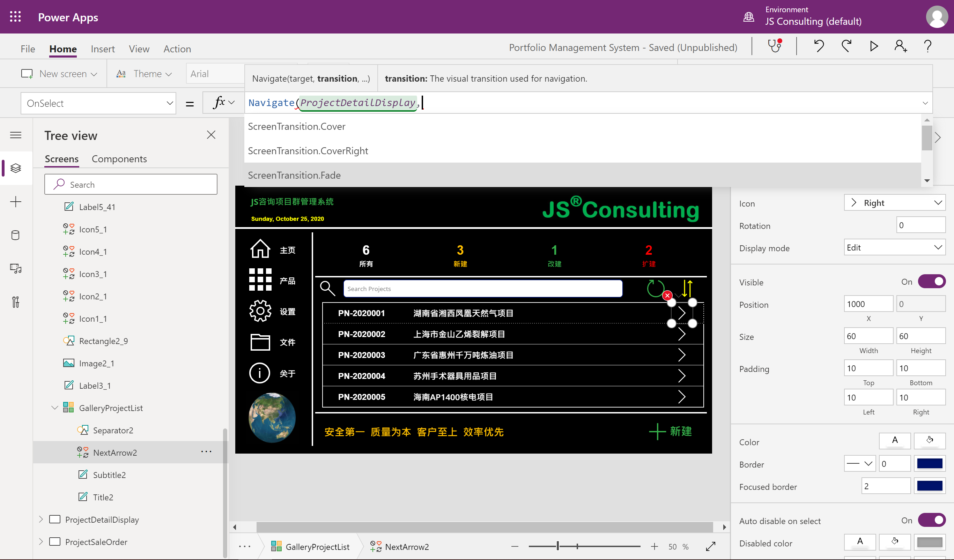
Task: Switch to the Action tab
Action: tap(177, 49)
